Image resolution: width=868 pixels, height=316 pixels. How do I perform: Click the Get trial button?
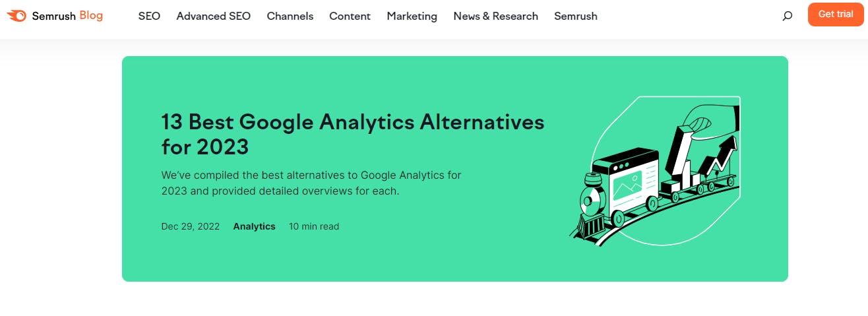[836, 14]
